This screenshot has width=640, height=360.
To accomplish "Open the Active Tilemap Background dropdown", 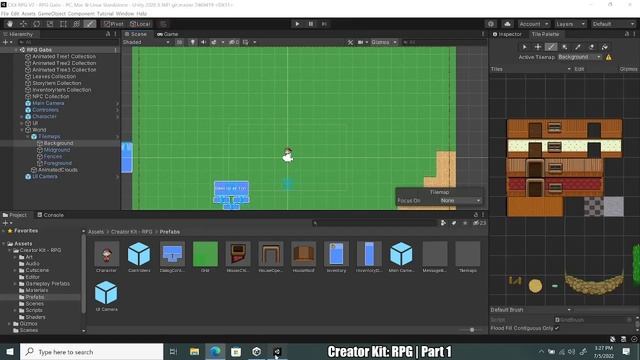I will [579, 57].
